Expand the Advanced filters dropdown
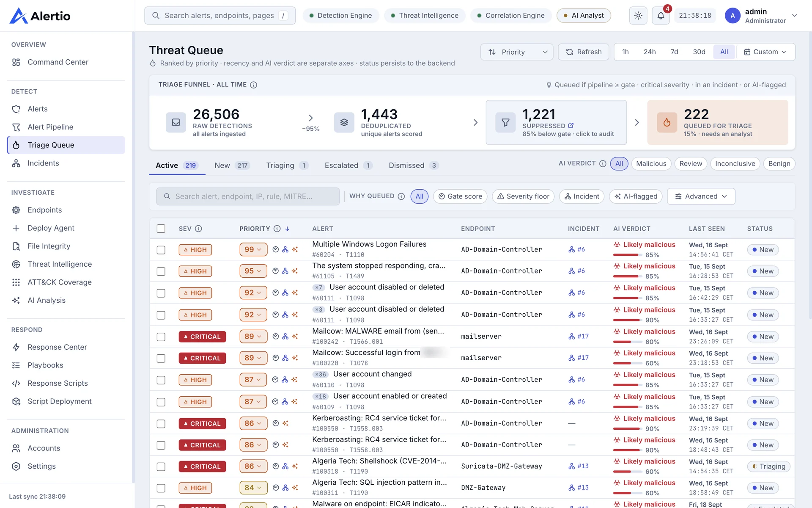Image resolution: width=812 pixels, height=508 pixels. pos(701,196)
